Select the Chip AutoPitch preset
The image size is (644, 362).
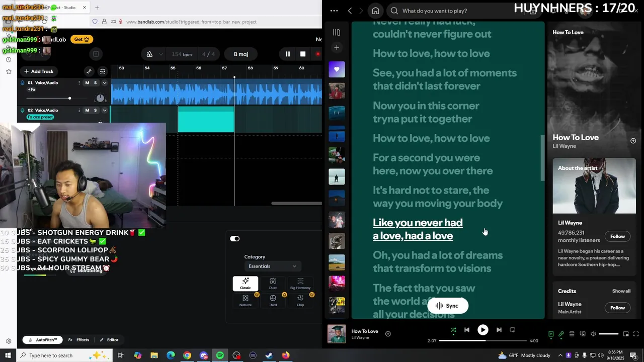pos(300,301)
